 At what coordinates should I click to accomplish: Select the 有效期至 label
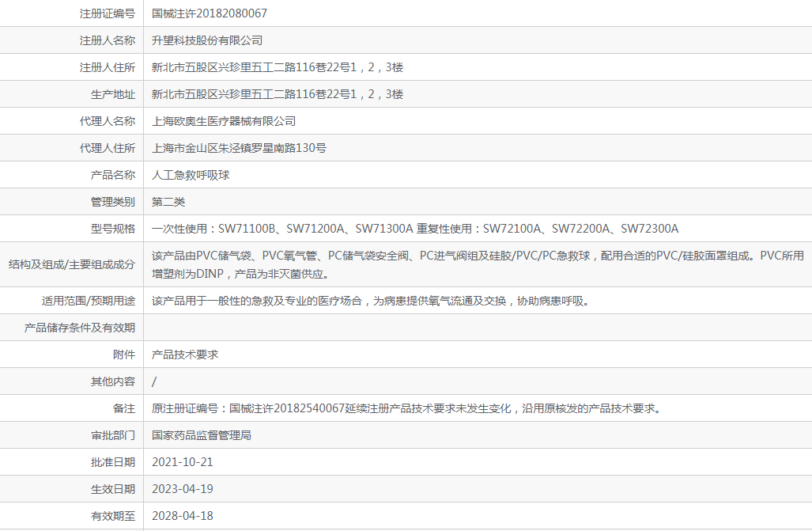pyautogui.click(x=113, y=517)
